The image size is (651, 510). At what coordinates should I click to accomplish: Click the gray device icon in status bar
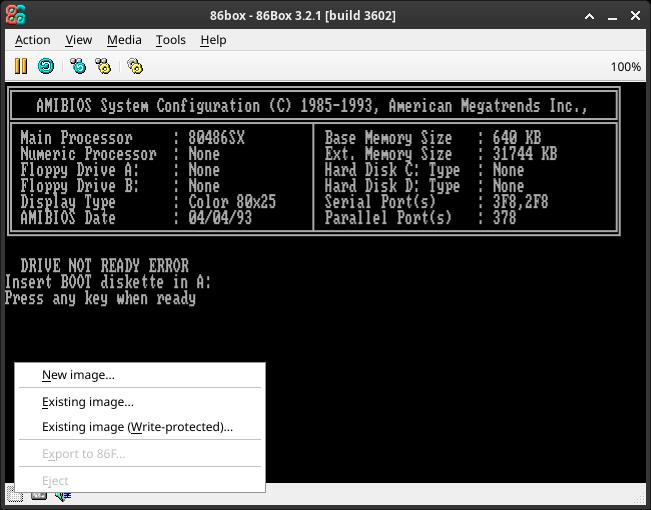click(x=39, y=495)
